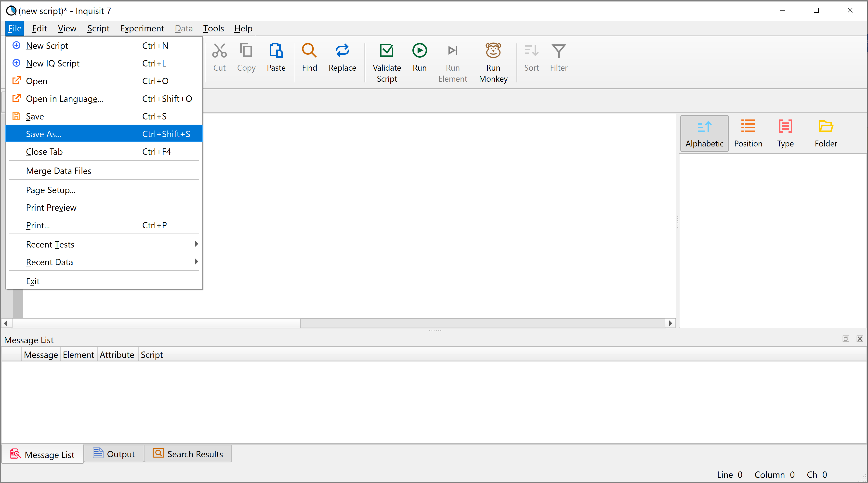
Task: Click the Open menu item icon
Action: [16, 80]
